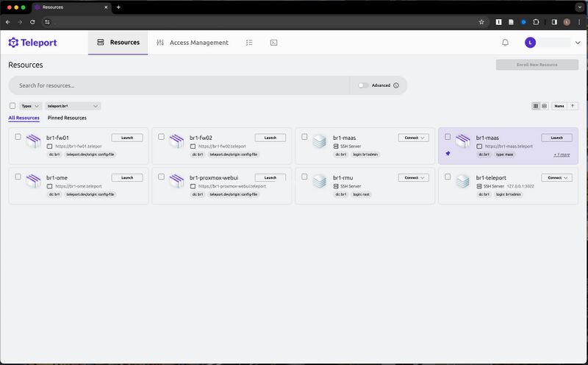Reload the browser page

(x=32, y=22)
